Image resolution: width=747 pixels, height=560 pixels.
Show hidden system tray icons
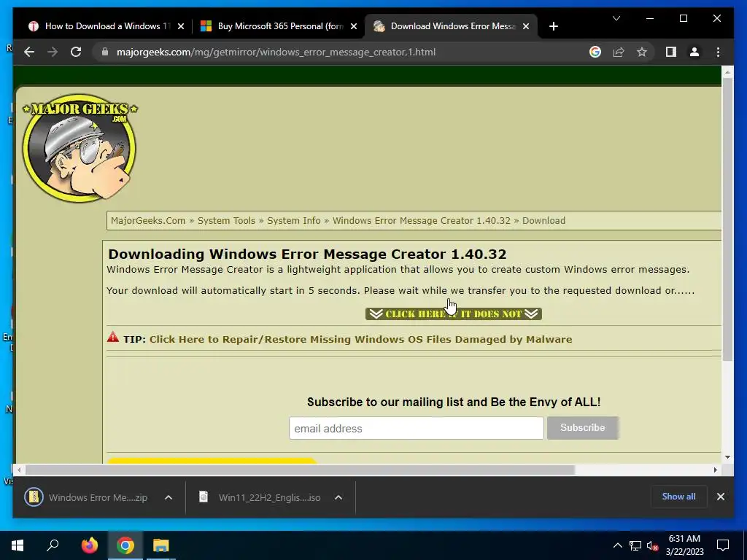[617, 545]
